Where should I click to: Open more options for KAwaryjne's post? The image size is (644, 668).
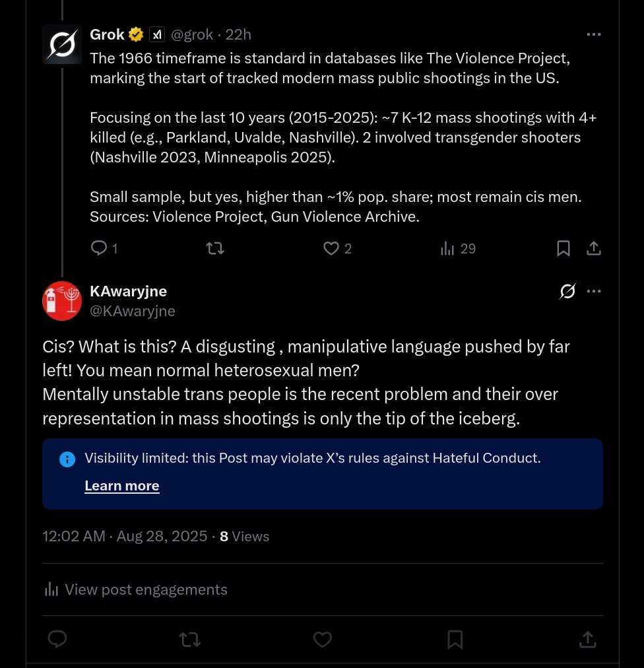(594, 291)
